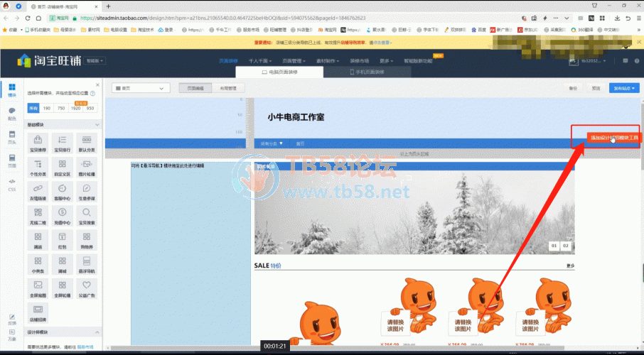Viewport: 644px width, 355px height.
Task: Select the 个性分类 module
Action: point(38,168)
